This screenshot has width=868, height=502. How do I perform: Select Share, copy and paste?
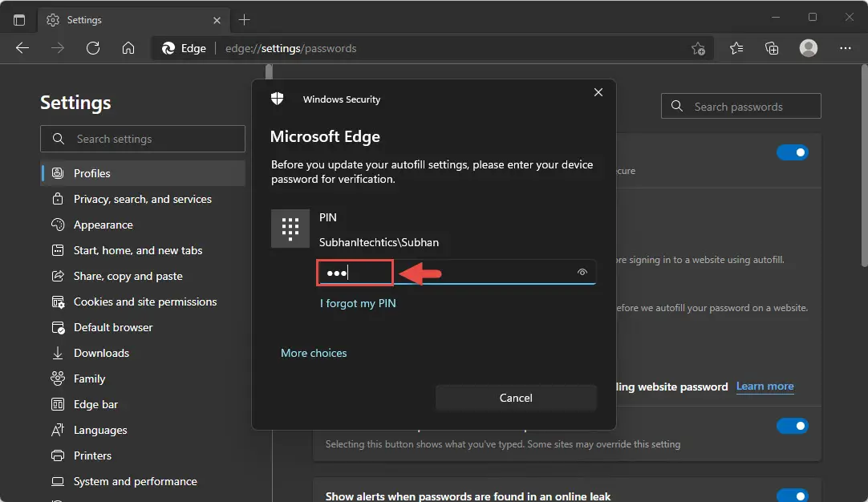click(143, 276)
